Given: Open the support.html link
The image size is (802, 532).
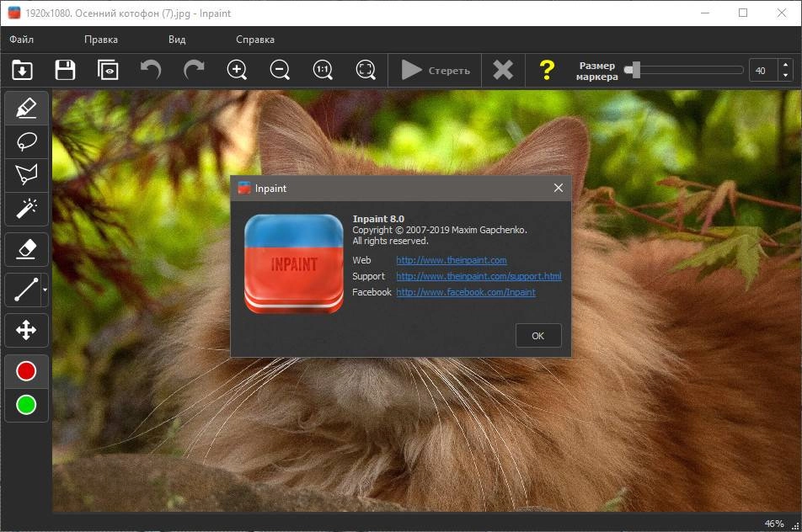Looking at the screenshot, I should (x=479, y=276).
